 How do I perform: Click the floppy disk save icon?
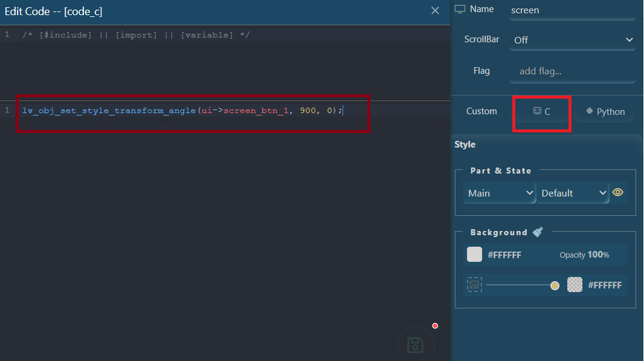point(415,345)
